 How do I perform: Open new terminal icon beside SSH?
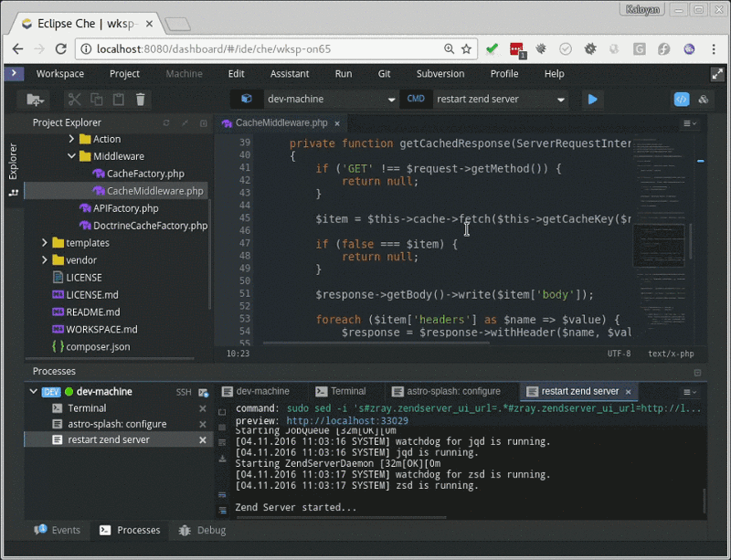202,391
